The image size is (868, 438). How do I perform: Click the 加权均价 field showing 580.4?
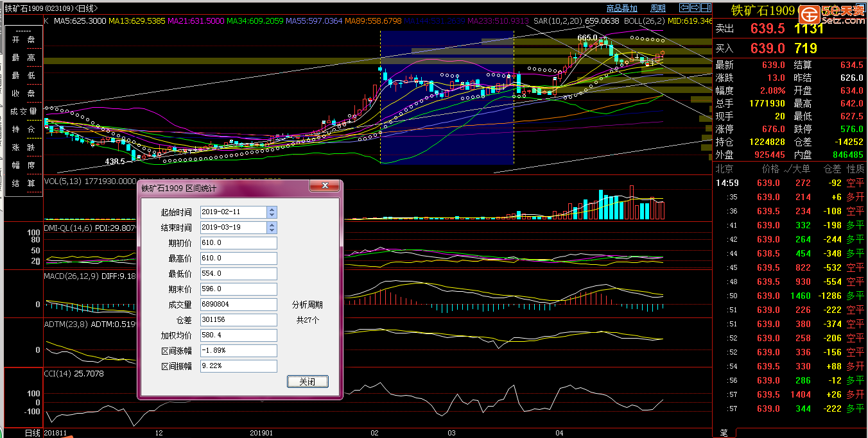[x=238, y=335]
